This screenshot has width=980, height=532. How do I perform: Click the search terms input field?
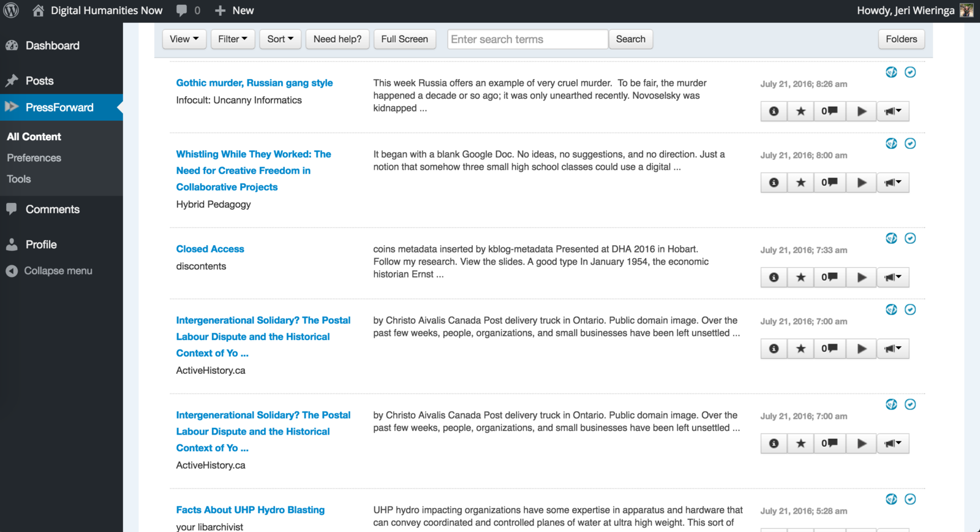(x=527, y=39)
